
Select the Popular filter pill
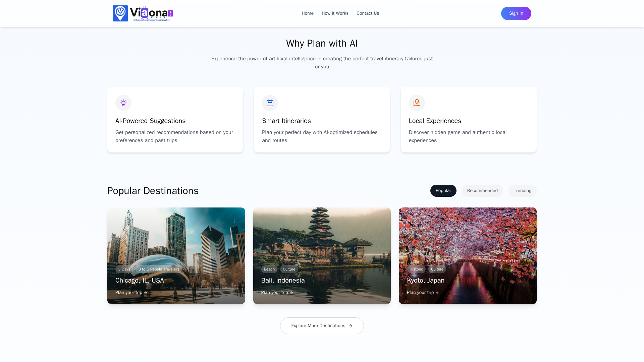point(443,191)
